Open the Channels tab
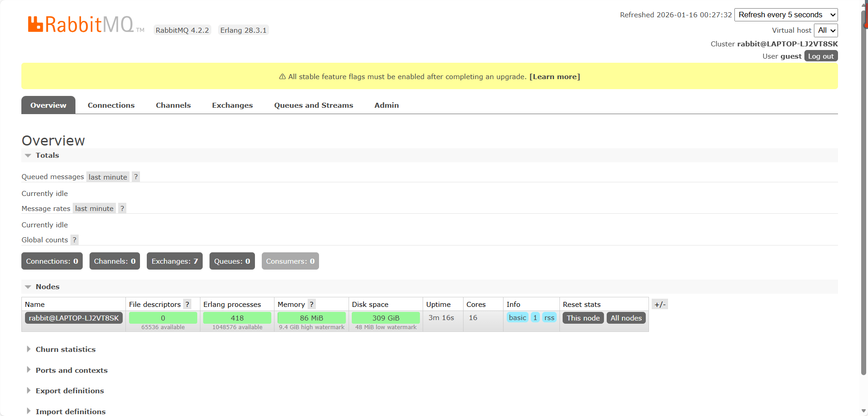Viewport: 868px width, 416px height. 173,105
